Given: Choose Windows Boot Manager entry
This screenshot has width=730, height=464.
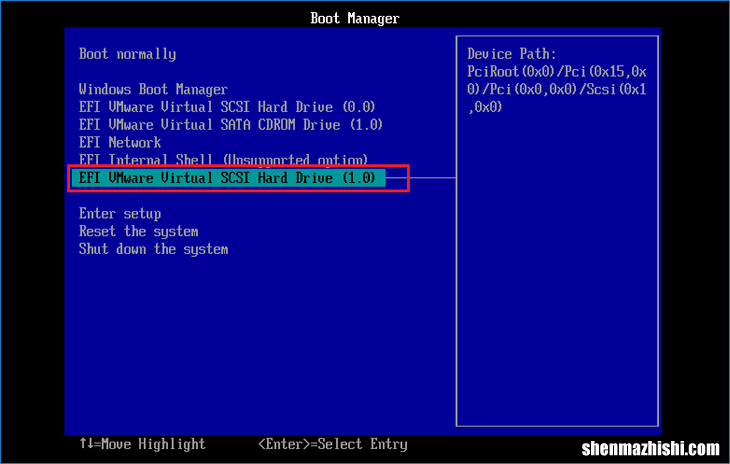Looking at the screenshot, I should pyautogui.click(x=153, y=89).
